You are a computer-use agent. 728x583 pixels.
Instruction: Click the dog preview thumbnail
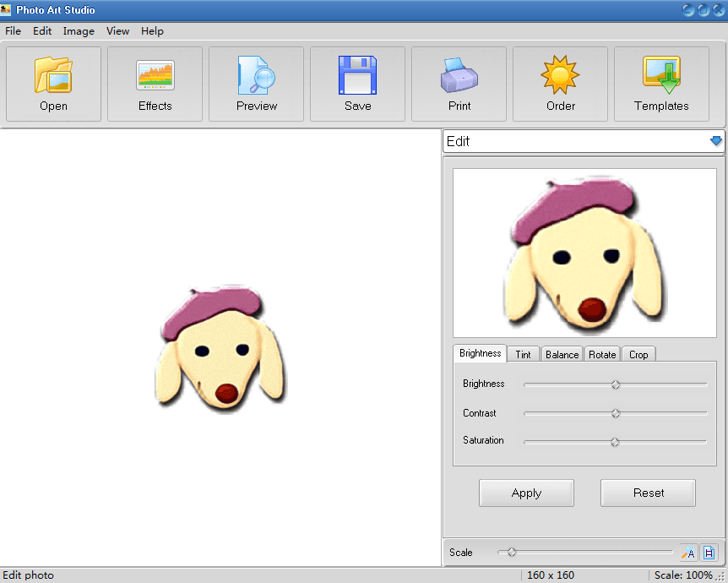click(584, 253)
